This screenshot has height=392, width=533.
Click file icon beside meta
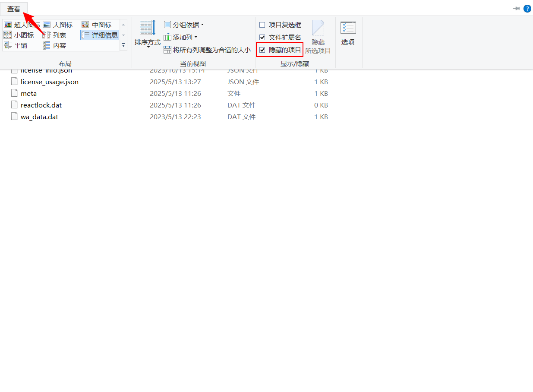pyautogui.click(x=14, y=93)
